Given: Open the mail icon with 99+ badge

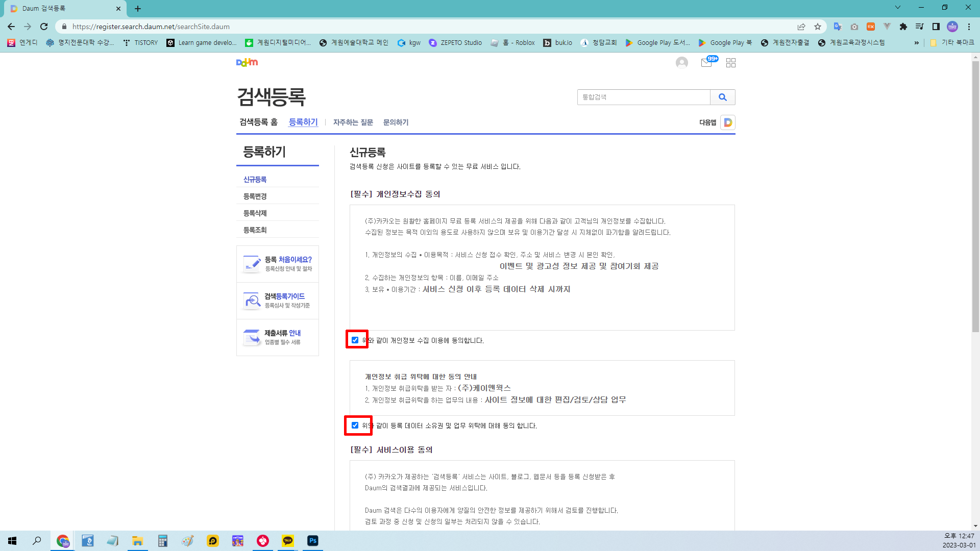Looking at the screenshot, I should pos(707,63).
